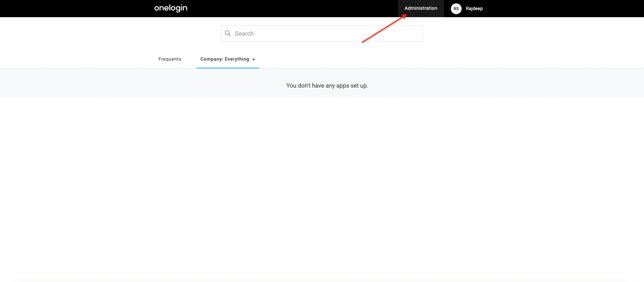Viewport: 644px width, 282px height.
Task: Open the Administration menu
Action: [421, 8]
